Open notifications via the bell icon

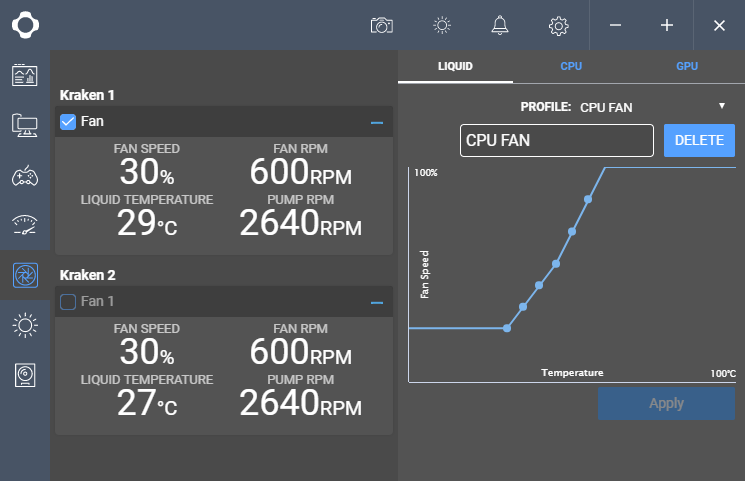500,25
